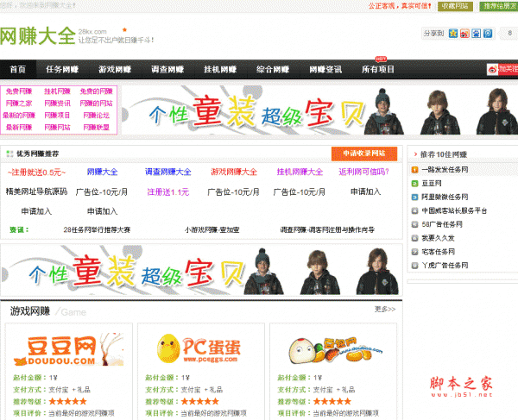Open news item 小游戏网赚-壹加壹
The image size is (518, 420).
point(212,229)
